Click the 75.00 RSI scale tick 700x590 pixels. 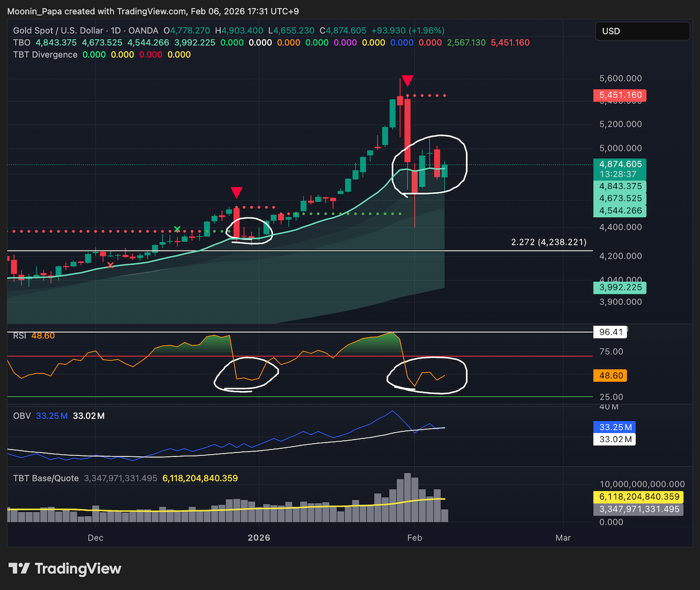pyautogui.click(x=611, y=352)
